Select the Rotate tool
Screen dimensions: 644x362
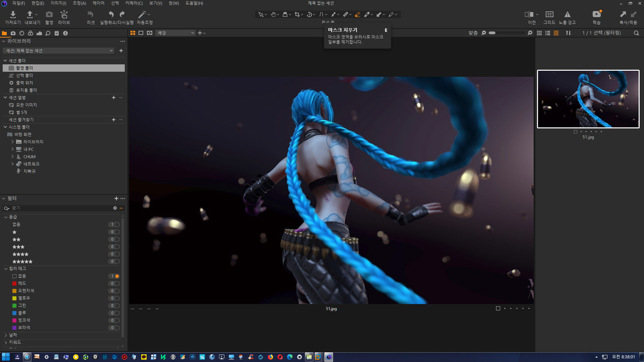[x=309, y=14]
